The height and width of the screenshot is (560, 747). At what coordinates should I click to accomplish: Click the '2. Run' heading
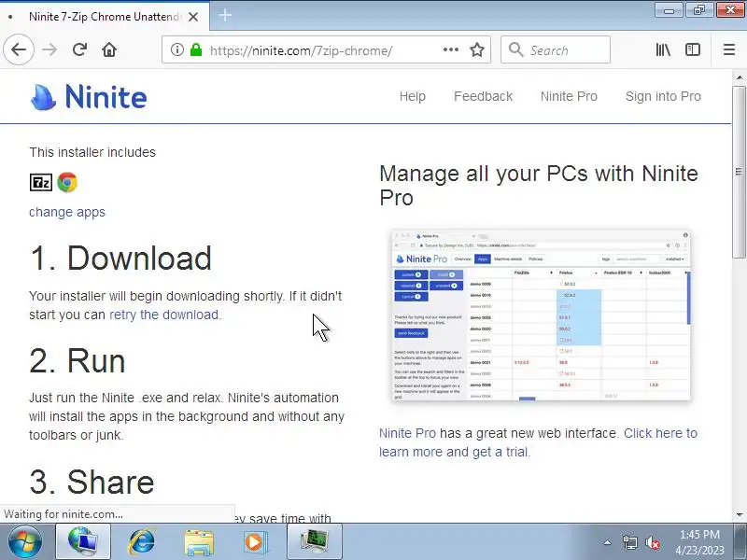(x=78, y=360)
